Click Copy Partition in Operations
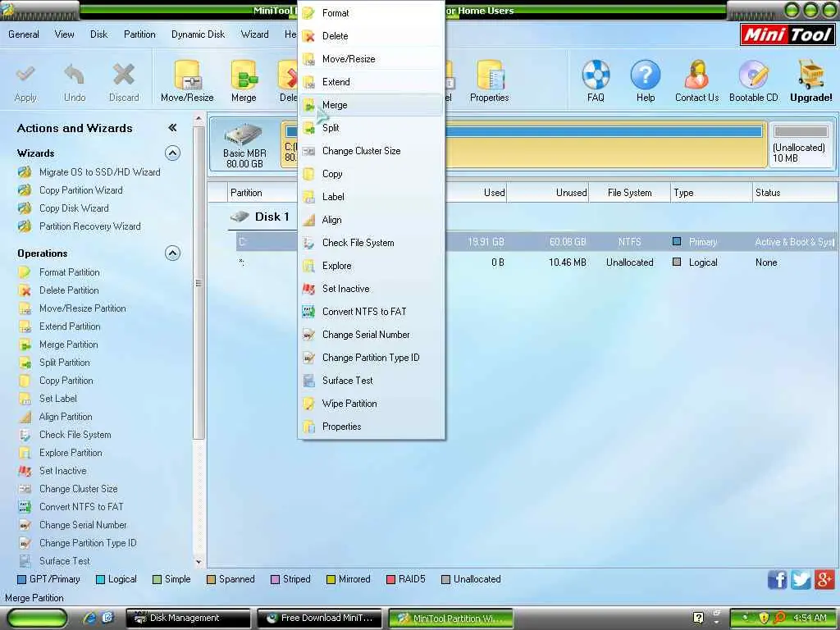The width and height of the screenshot is (840, 630). [66, 381]
